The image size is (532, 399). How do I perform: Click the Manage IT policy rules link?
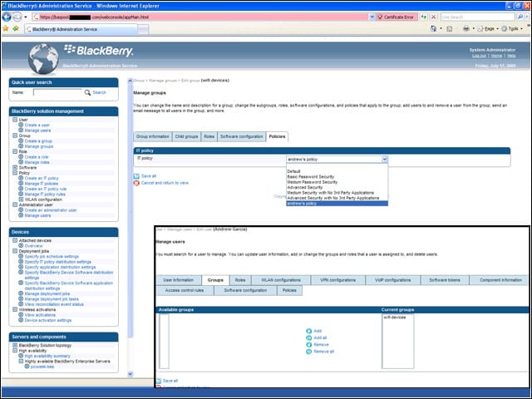45,194
